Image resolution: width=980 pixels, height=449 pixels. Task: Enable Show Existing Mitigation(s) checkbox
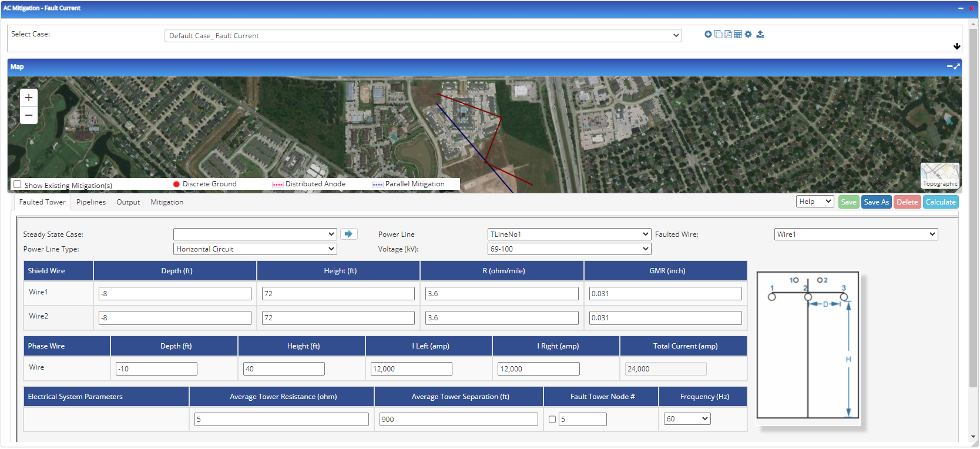(x=18, y=185)
